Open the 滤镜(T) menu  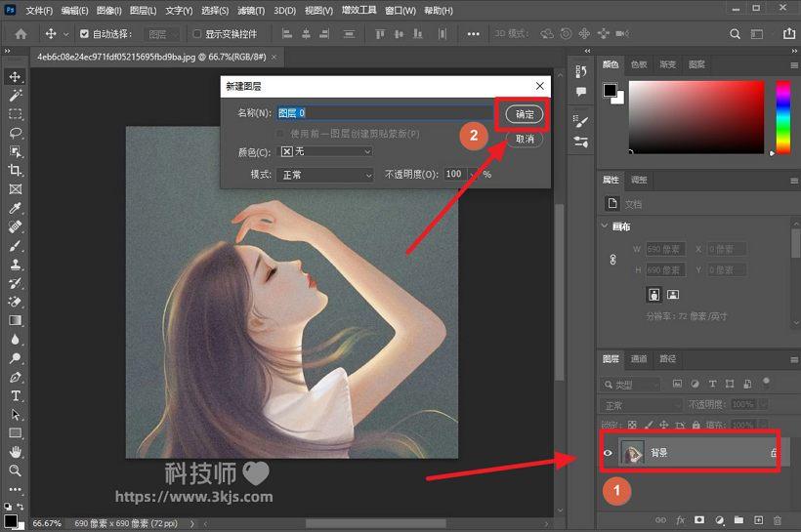(251, 10)
